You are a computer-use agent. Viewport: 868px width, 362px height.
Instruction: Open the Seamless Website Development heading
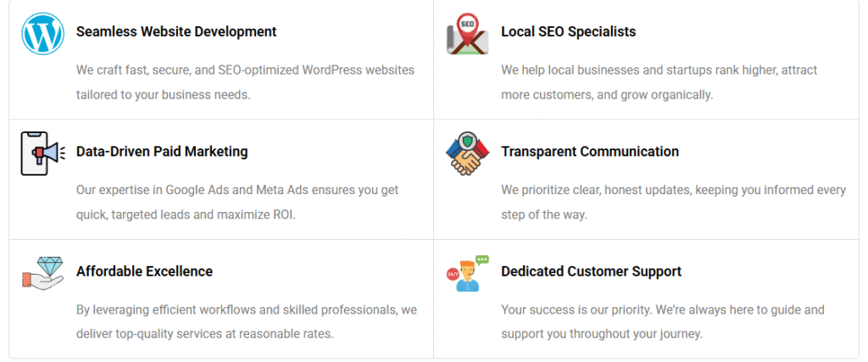[x=176, y=31]
